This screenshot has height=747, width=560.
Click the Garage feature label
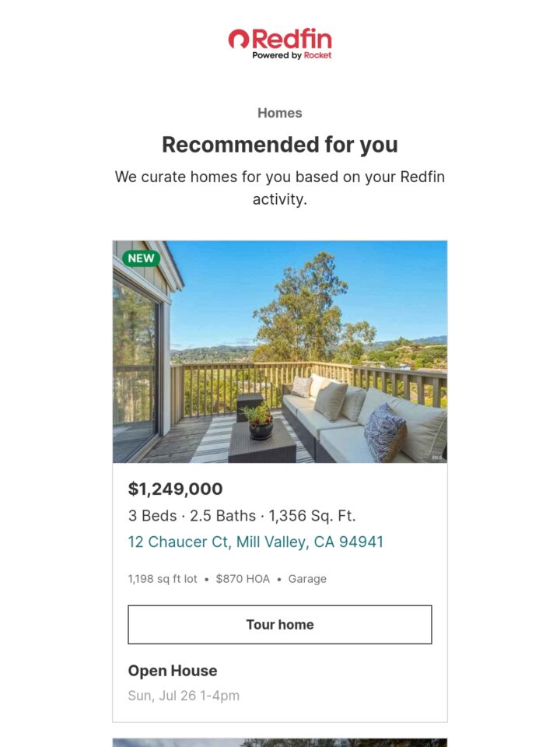coord(307,579)
